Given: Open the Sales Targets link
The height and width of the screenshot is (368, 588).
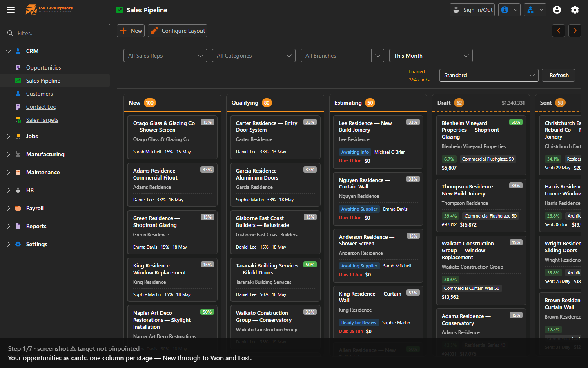Looking at the screenshot, I should pyautogui.click(x=42, y=120).
